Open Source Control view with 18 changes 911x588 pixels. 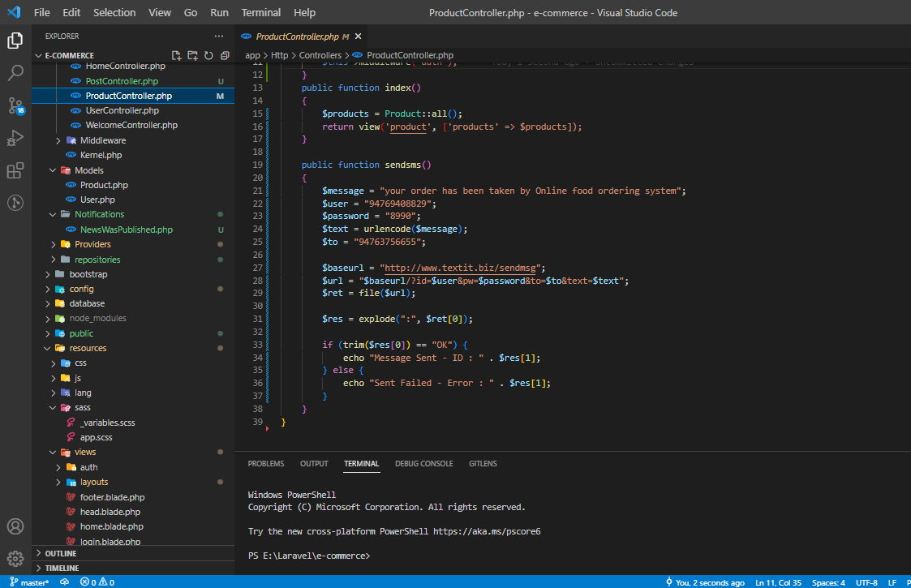pyautogui.click(x=15, y=105)
